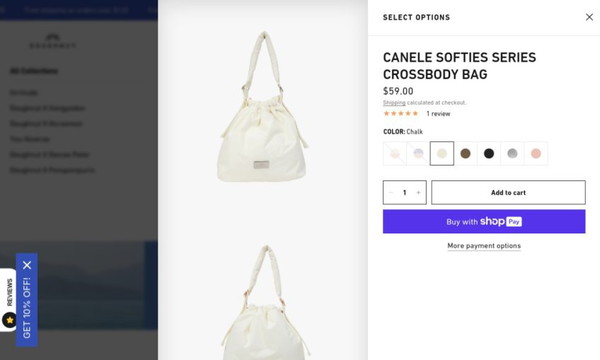The image size is (600, 360).
Task: Increase quantity with plus icon
Action: pyautogui.click(x=418, y=192)
